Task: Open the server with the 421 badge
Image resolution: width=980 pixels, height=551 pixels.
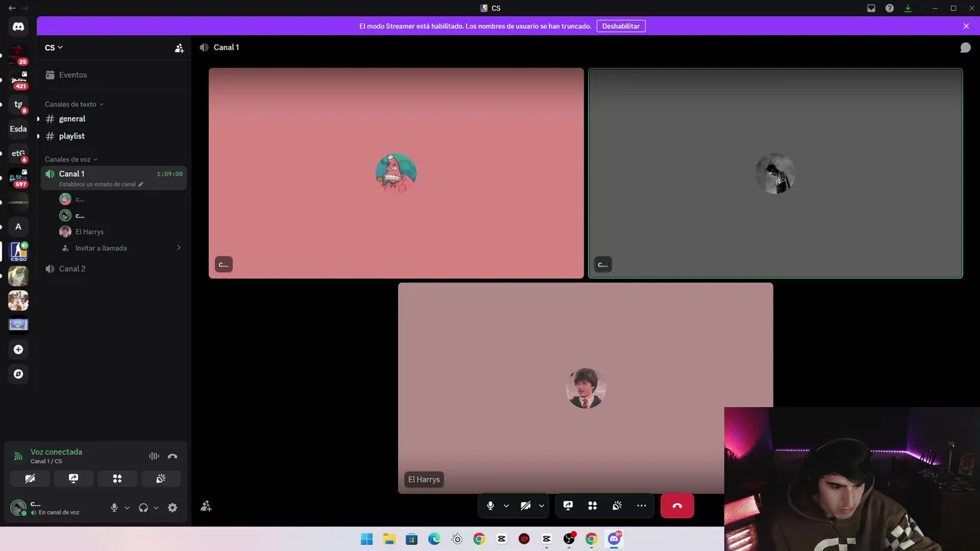Action: [18, 80]
